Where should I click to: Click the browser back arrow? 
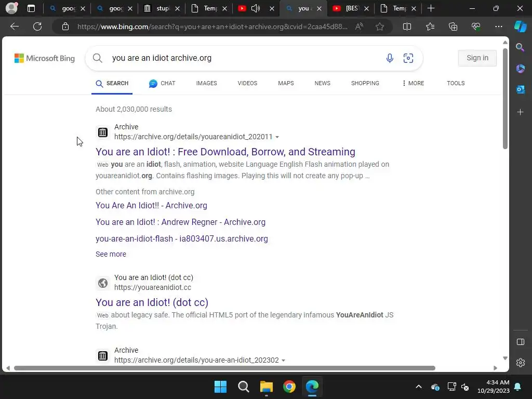click(15, 26)
